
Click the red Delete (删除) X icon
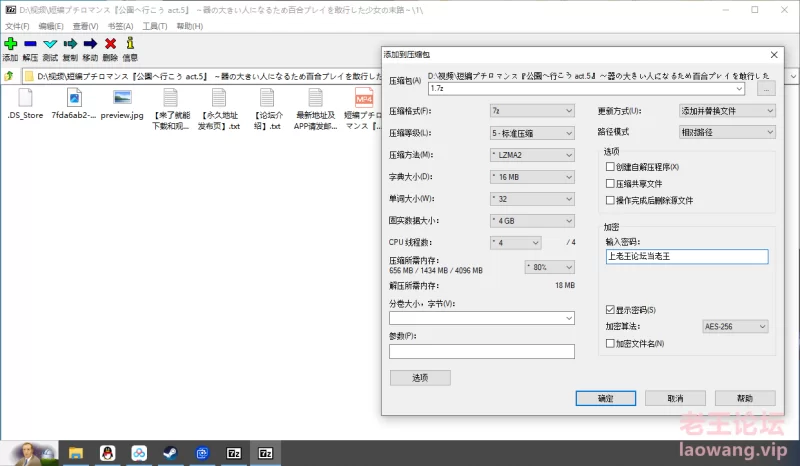110,44
